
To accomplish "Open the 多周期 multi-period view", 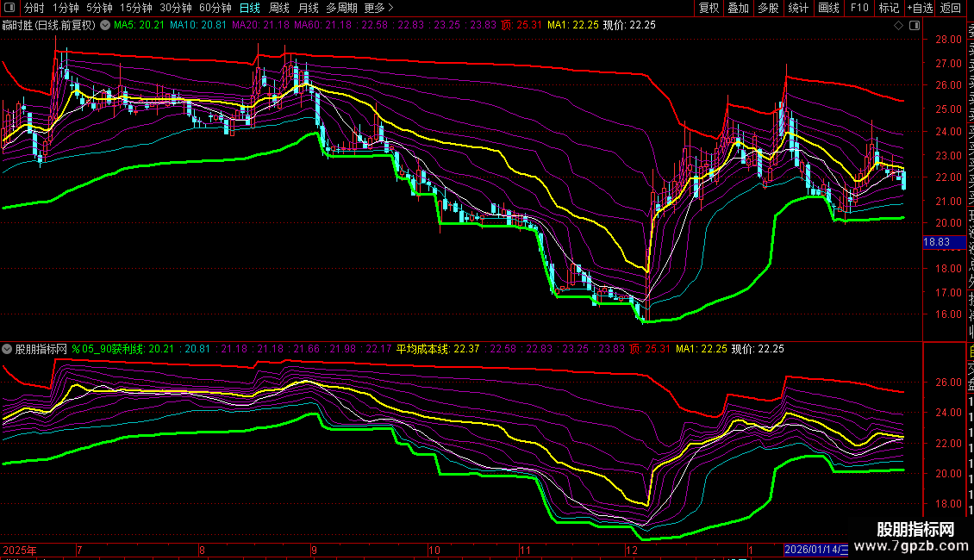I will click(x=341, y=8).
